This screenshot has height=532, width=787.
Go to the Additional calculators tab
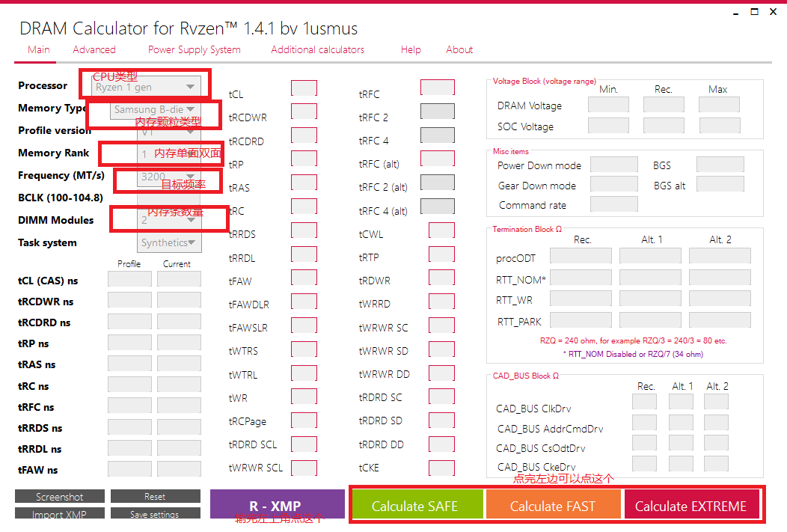pyautogui.click(x=317, y=49)
